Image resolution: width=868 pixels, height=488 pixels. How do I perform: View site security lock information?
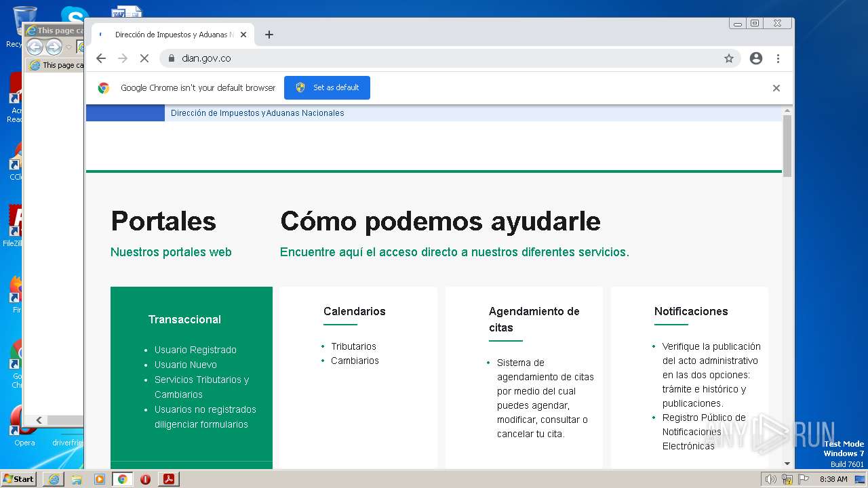coord(171,58)
